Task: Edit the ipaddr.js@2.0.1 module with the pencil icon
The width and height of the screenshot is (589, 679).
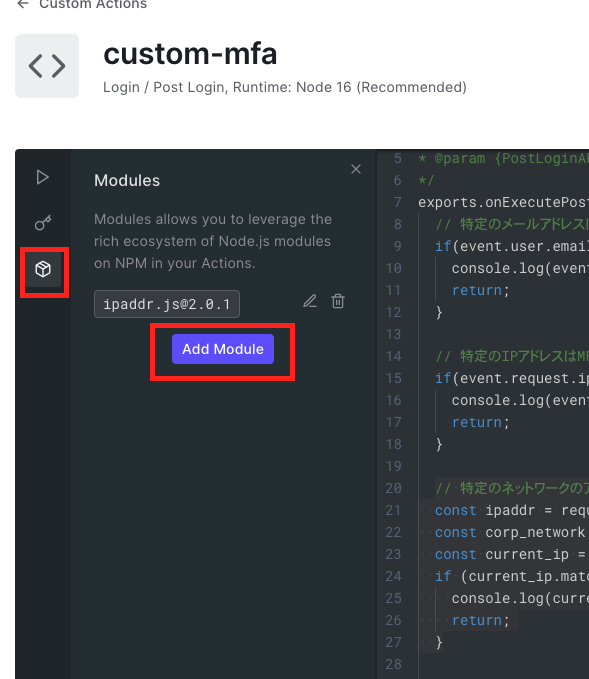Action: [310, 301]
